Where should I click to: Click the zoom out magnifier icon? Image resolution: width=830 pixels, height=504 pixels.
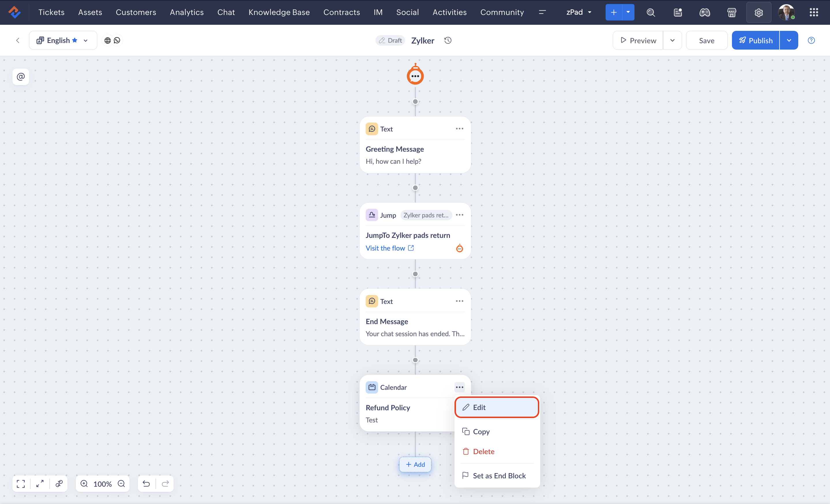tap(121, 484)
